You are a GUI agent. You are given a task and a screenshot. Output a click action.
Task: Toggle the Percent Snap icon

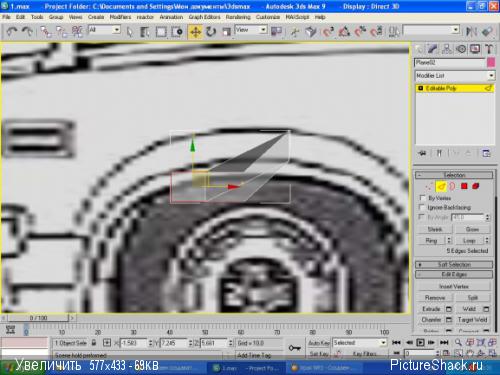(x=360, y=32)
